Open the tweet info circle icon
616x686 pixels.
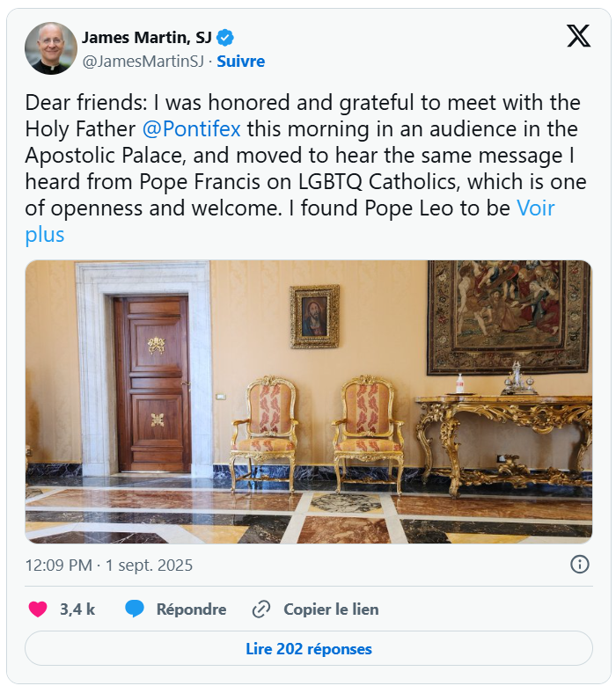coord(579,565)
